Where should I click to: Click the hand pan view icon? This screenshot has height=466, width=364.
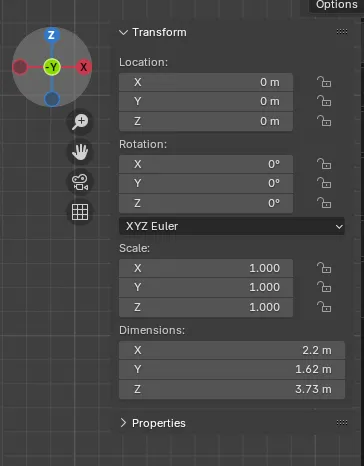[x=80, y=152]
